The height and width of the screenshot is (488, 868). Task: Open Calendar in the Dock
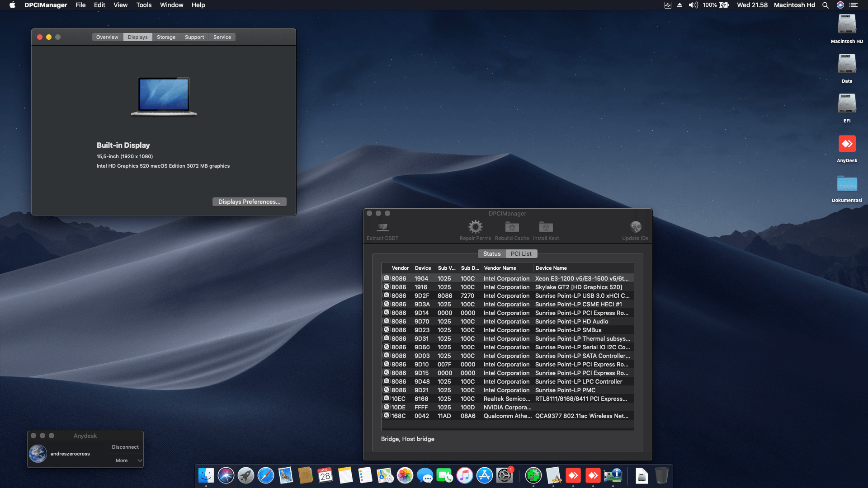[x=325, y=475]
